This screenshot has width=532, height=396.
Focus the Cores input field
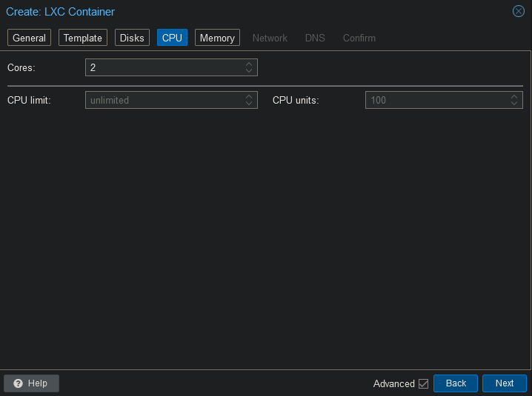pyautogui.click(x=163, y=68)
